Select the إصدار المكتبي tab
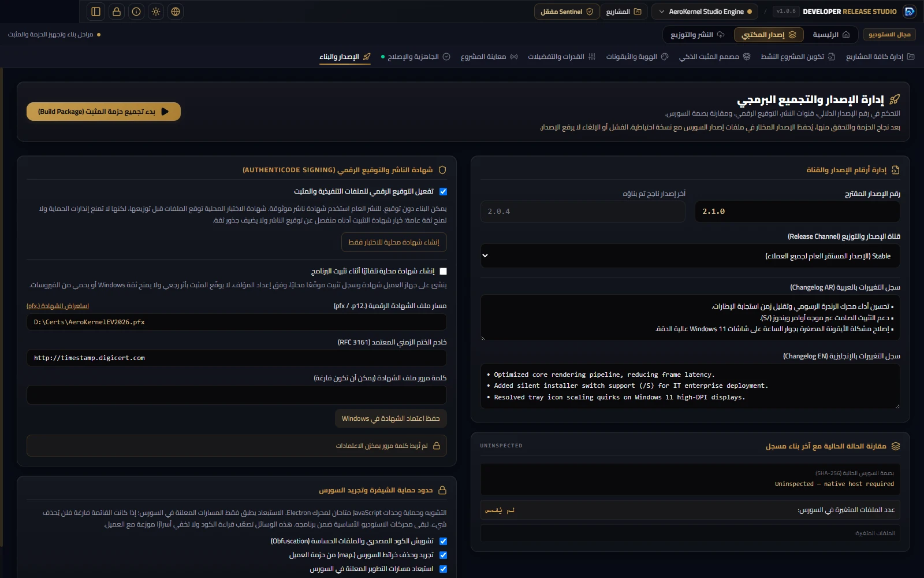 pyautogui.click(x=768, y=35)
